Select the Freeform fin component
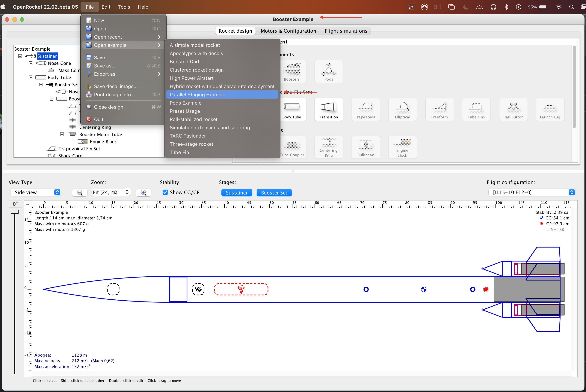The height and width of the screenshot is (392, 586). pos(439,109)
